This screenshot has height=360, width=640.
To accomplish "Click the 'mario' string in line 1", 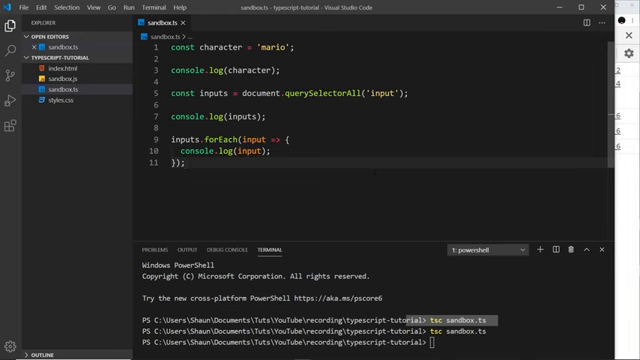I will [x=273, y=47].
